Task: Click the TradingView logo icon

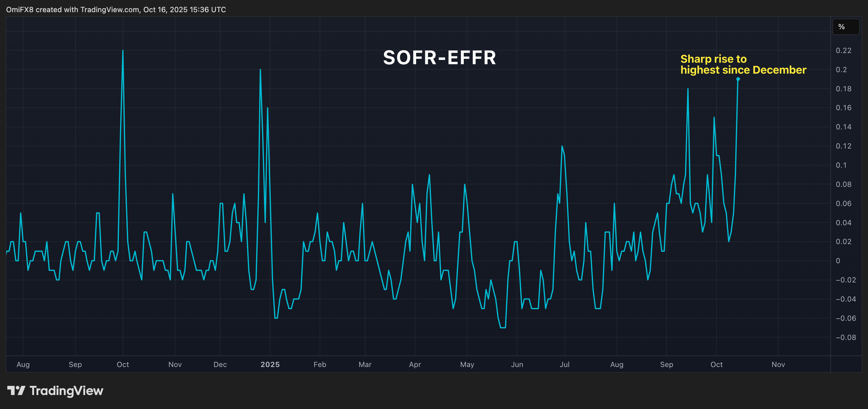Action: tap(16, 390)
